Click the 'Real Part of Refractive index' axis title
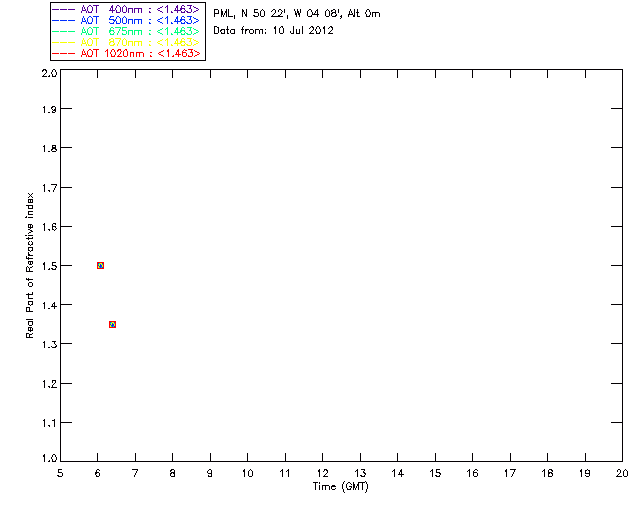The width and height of the screenshot is (640, 512). coord(29,265)
